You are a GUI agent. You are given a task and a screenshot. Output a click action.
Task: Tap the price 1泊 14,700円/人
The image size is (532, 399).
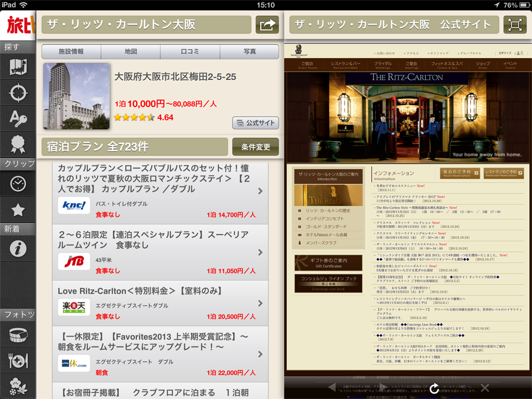point(231,215)
